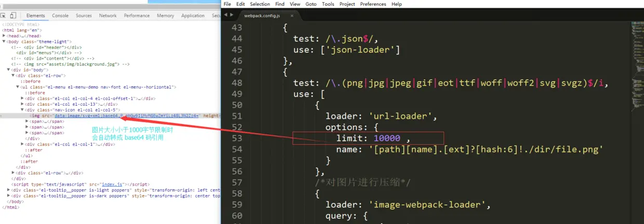Open the Selection menu
This screenshot has width=644, height=224.
(x=260, y=4)
